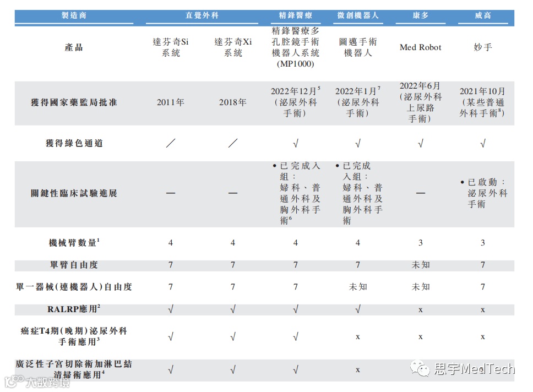Screen dimensions: 533x392
Task: Click 微創機器人's 未知 in 單一器械自由度 row
Action: click(x=357, y=287)
